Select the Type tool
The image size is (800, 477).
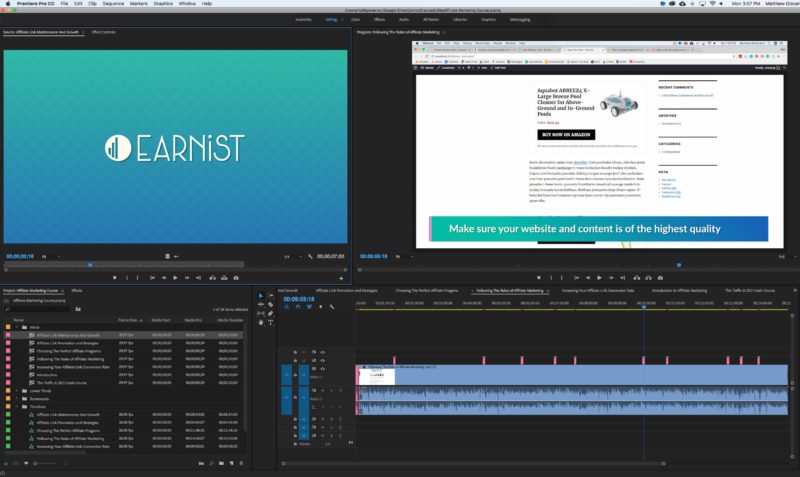(x=270, y=322)
